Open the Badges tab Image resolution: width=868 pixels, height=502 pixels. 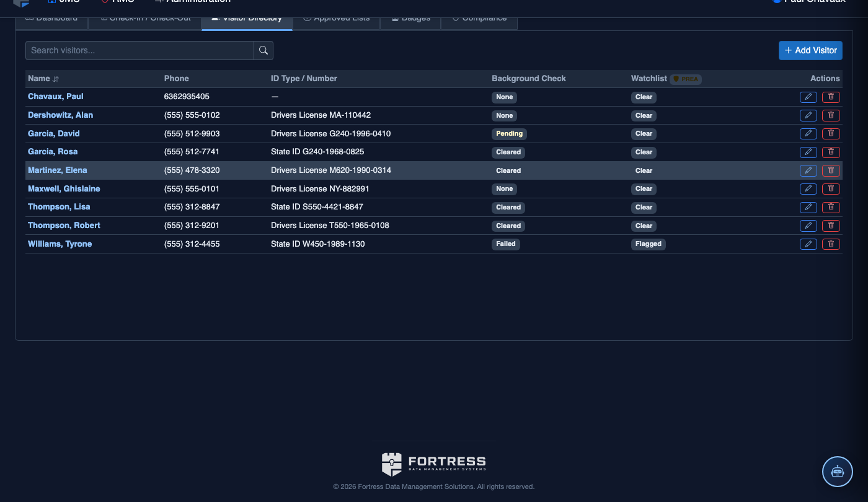point(410,20)
